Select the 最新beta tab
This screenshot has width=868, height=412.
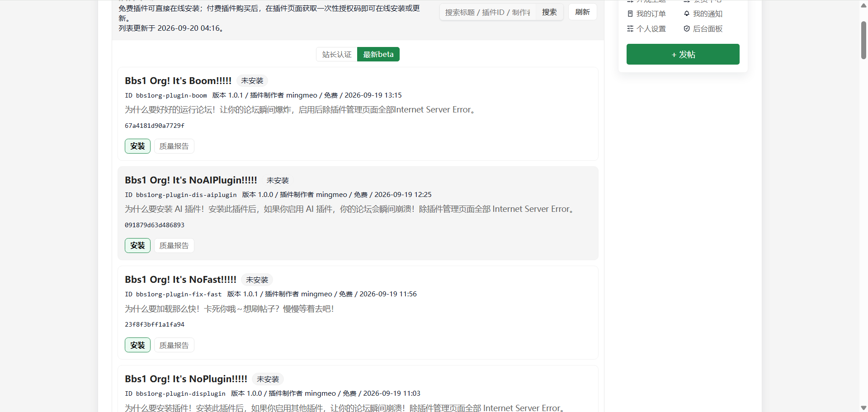pyautogui.click(x=378, y=54)
